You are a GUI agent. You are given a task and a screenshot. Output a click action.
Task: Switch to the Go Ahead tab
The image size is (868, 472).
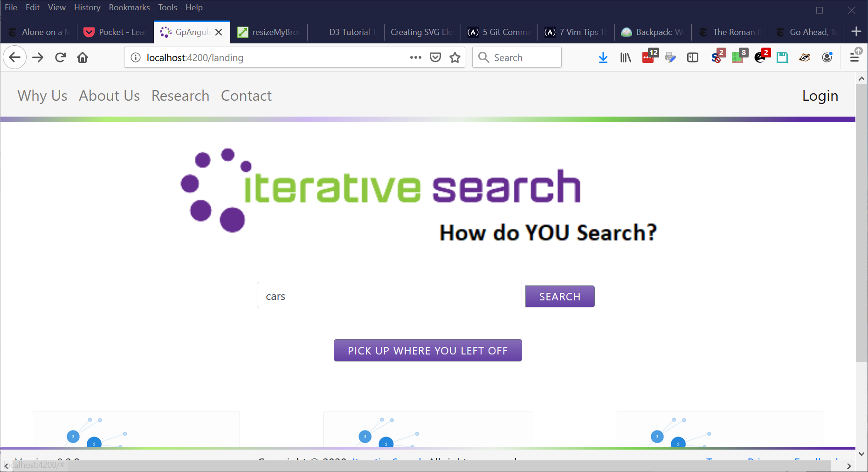[x=807, y=32]
